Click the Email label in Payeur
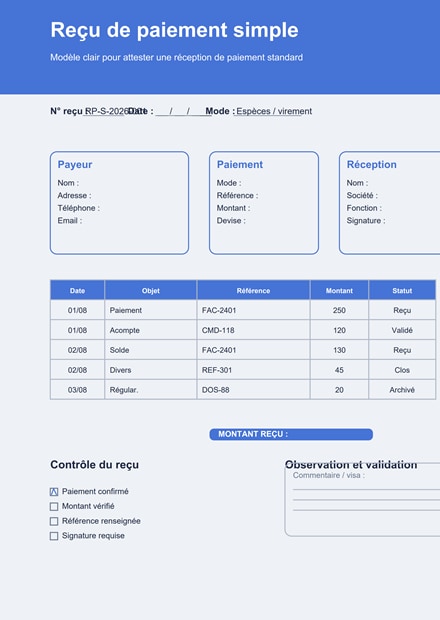The width and height of the screenshot is (440, 620). 70,221
